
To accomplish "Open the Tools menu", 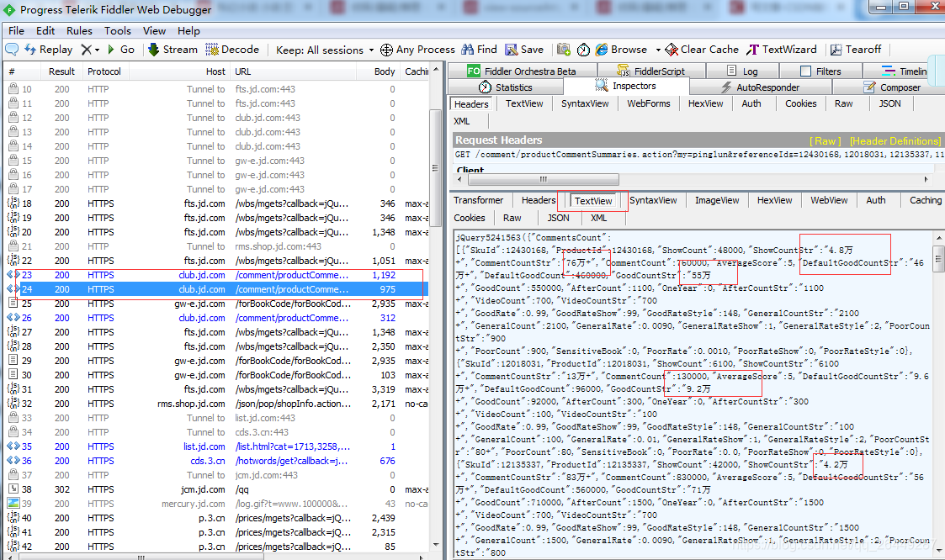I will tap(118, 31).
